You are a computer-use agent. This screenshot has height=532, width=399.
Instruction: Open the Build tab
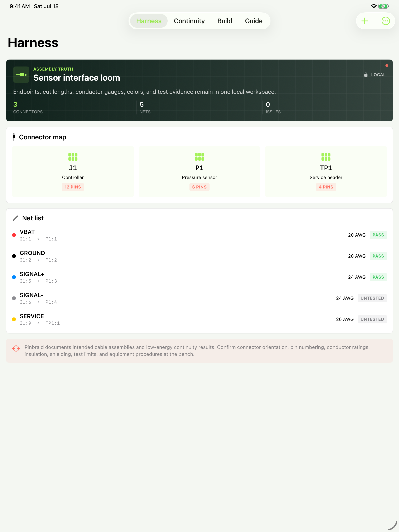pos(225,21)
